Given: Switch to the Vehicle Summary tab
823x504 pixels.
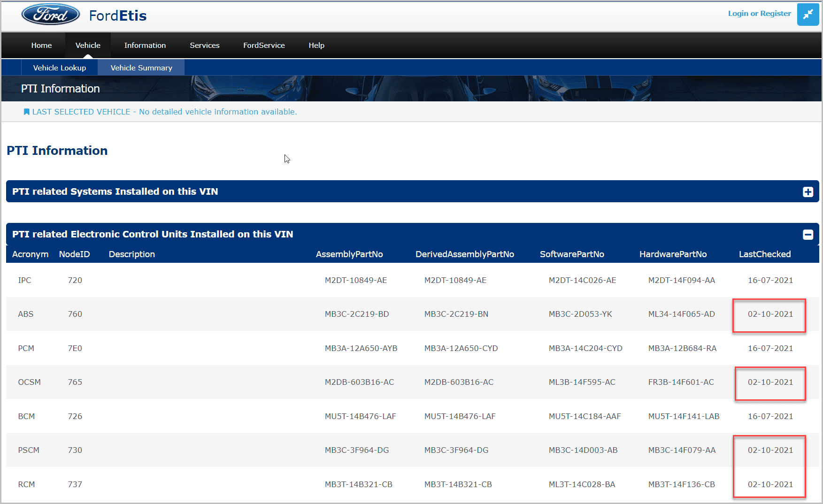Looking at the screenshot, I should click(x=141, y=68).
